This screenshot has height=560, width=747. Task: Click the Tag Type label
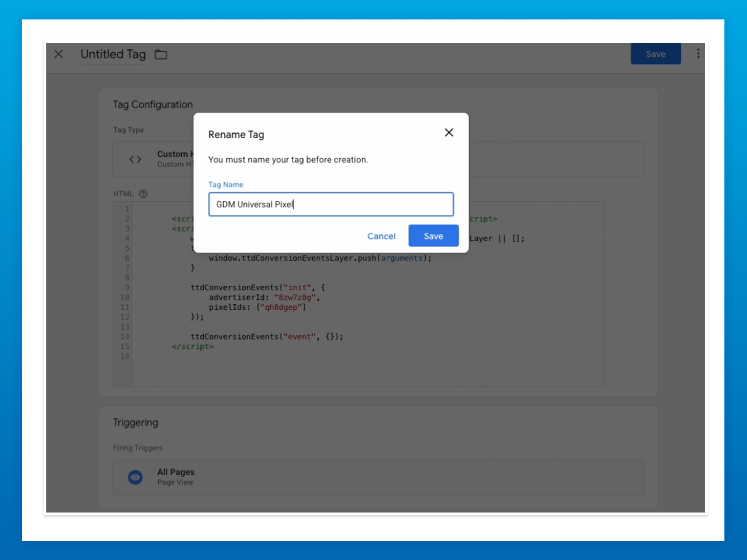click(128, 130)
